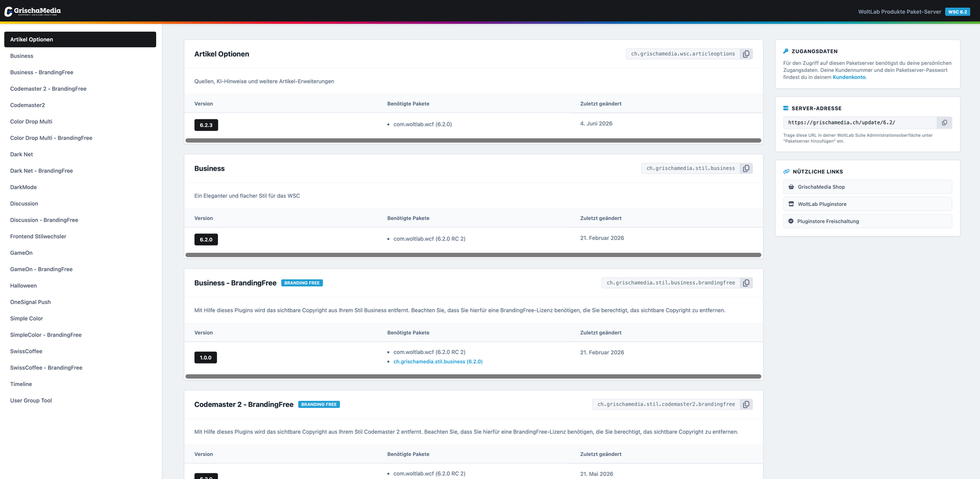
Task: Go to Discussion - BrandingFree entry
Action: tap(80, 220)
